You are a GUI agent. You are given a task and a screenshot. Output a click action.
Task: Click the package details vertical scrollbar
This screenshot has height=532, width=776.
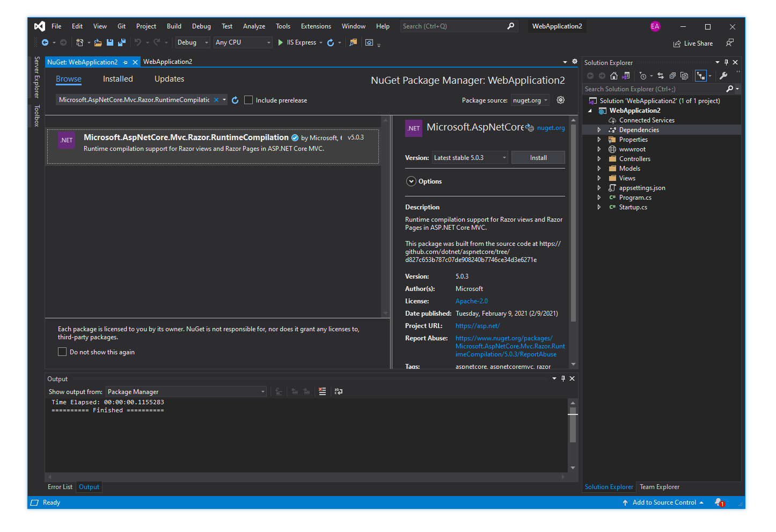[x=573, y=223]
